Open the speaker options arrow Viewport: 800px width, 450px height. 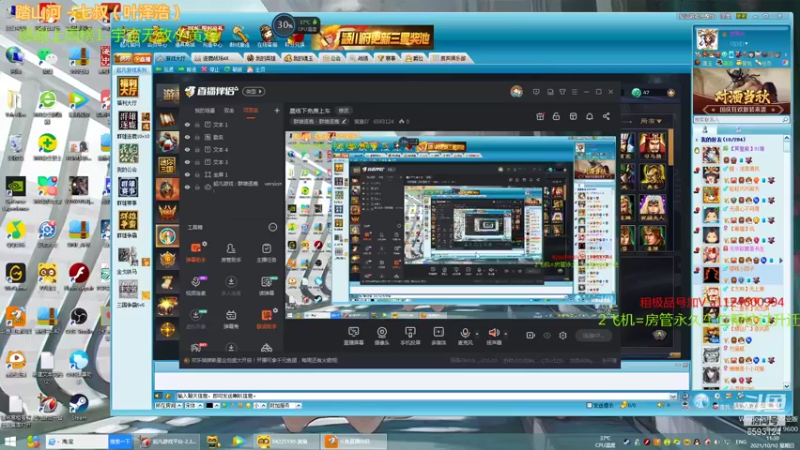tap(506, 334)
